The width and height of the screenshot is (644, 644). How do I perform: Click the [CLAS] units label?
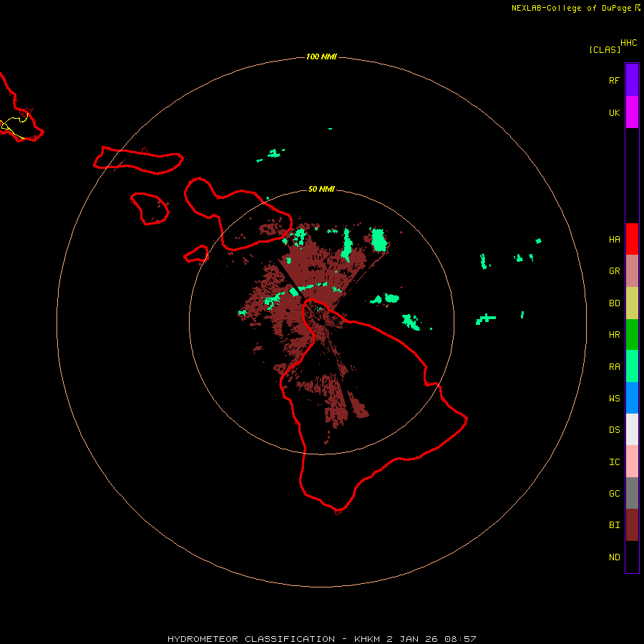tap(605, 49)
